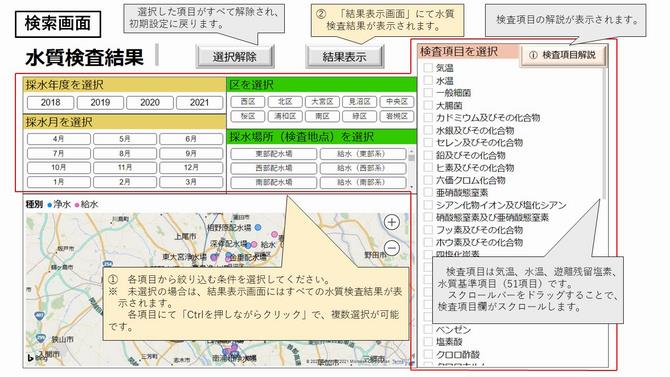Select fiscal year 2018
This screenshot has height=377, width=670.
tap(50, 103)
